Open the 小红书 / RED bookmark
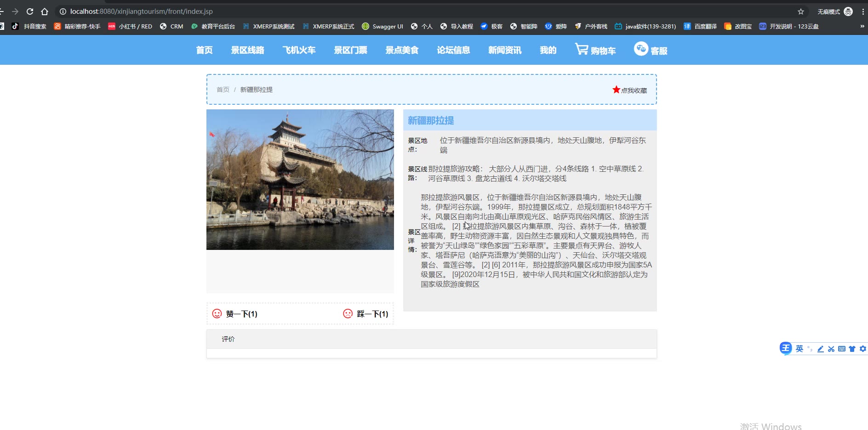868x430 pixels. (130, 26)
